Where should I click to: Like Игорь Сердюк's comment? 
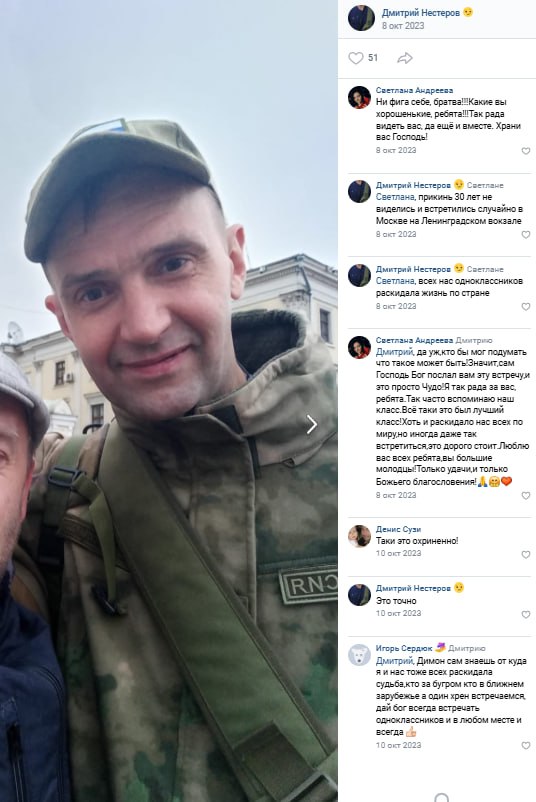click(526, 746)
